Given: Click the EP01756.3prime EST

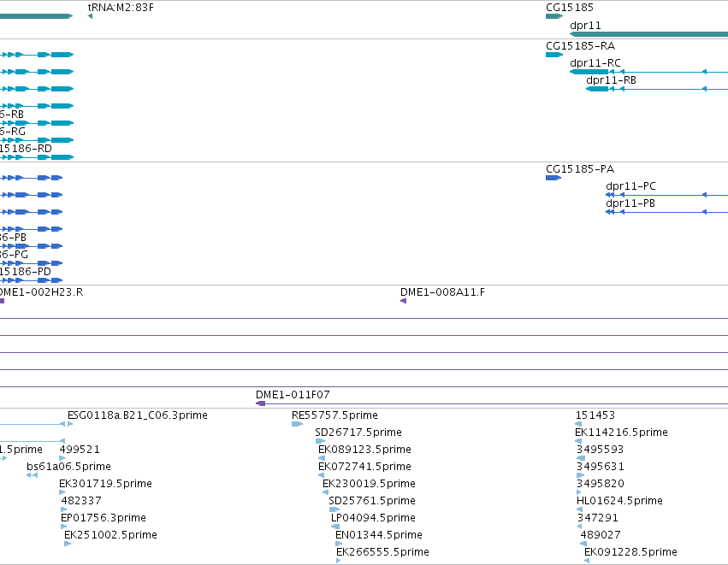Looking at the screenshot, I should pyautogui.click(x=103, y=518).
